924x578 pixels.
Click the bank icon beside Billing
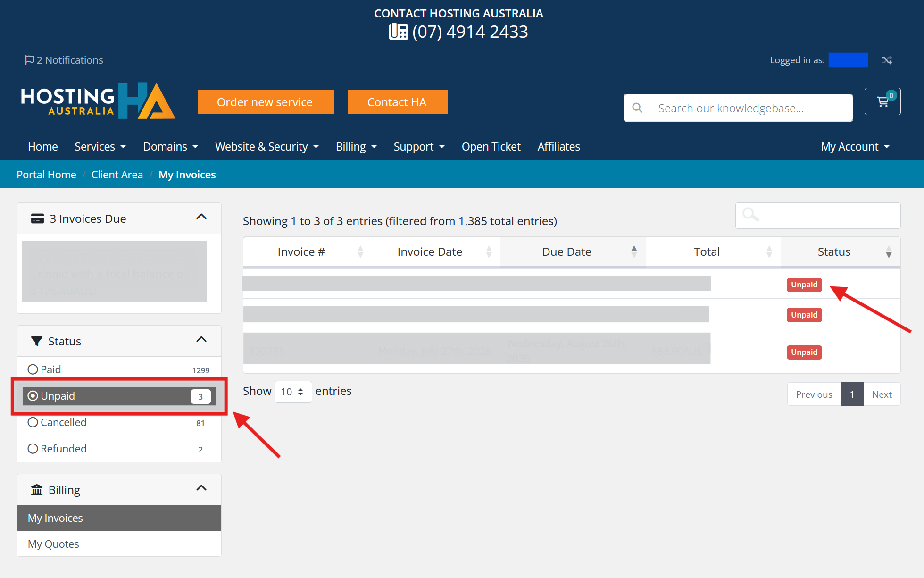click(x=36, y=490)
